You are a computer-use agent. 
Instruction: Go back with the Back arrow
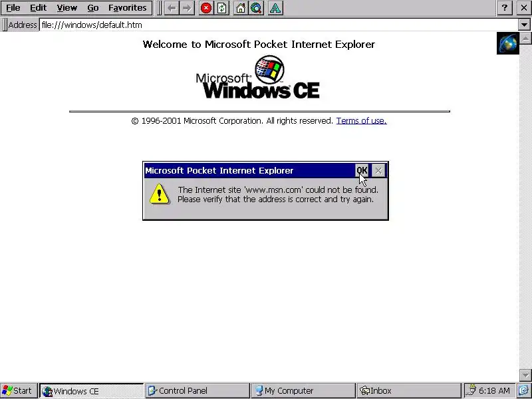[x=172, y=8]
